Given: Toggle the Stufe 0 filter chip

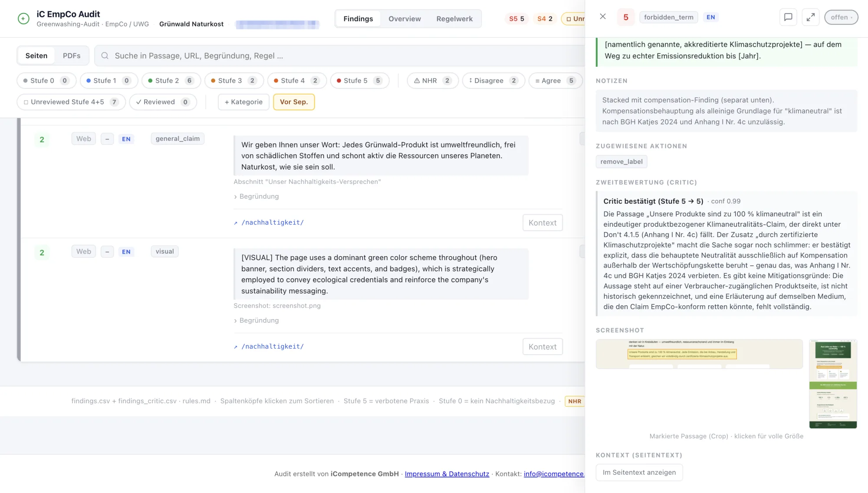Looking at the screenshot, I should coord(46,81).
